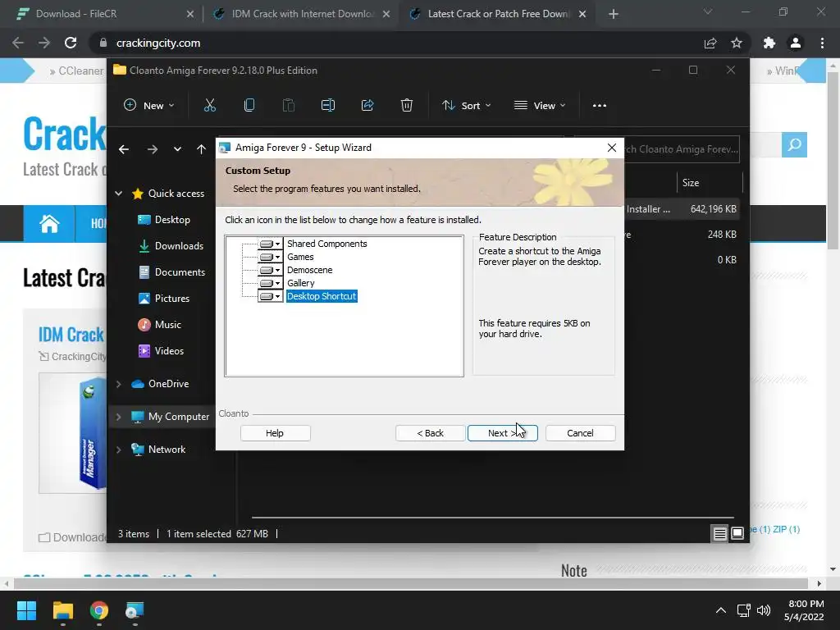Open Help in the Setup Wizard

tap(275, 433)
